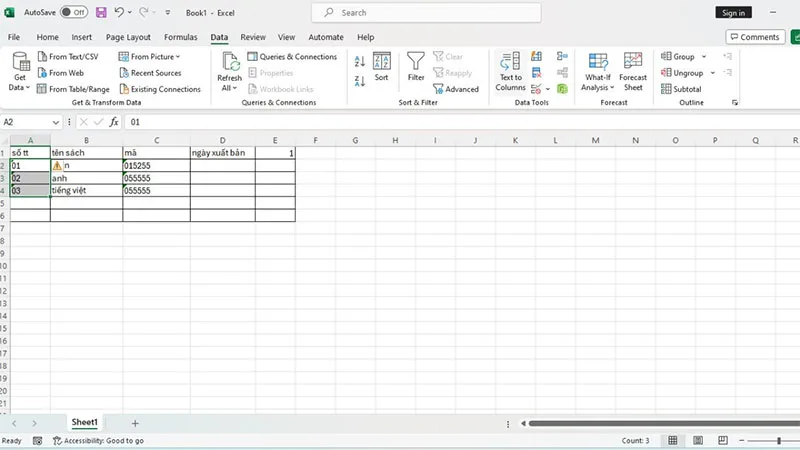Viewport: 800px width, 450px height.
Task: Click the Group button
Action: (x=678, y=57)
